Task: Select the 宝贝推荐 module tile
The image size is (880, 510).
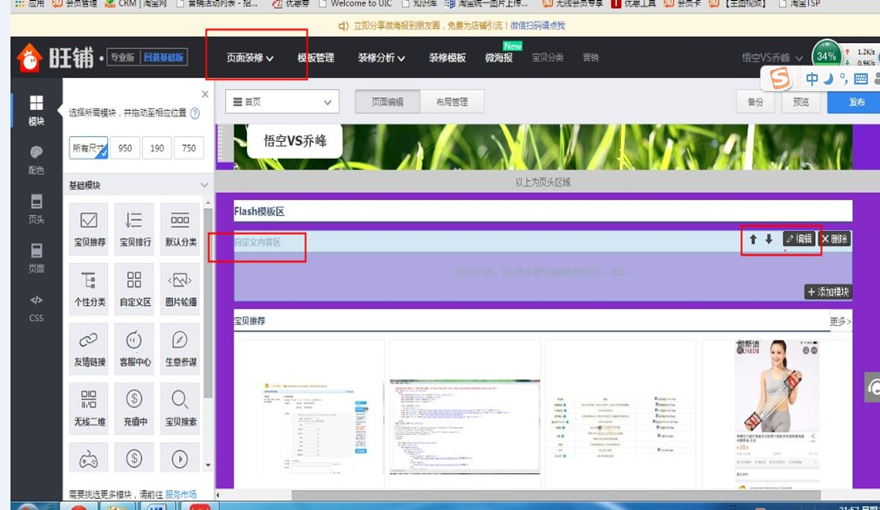Action: [89, 229]
